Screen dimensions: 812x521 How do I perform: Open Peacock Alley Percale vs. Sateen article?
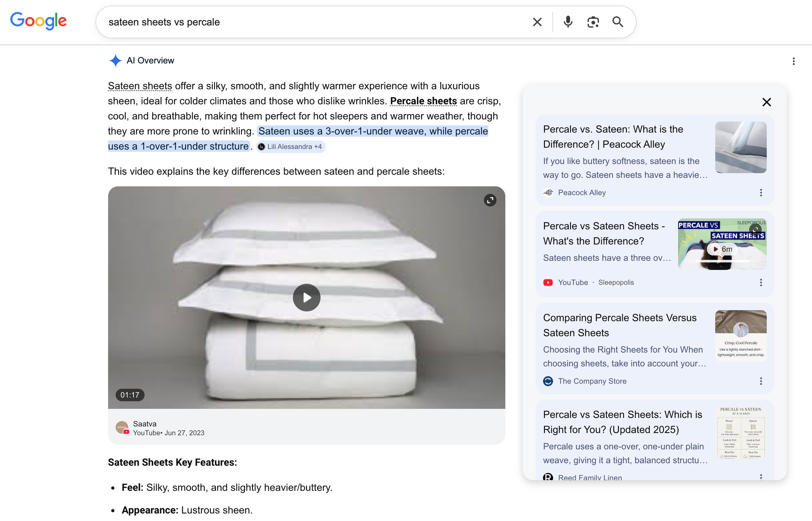point(613,137)
